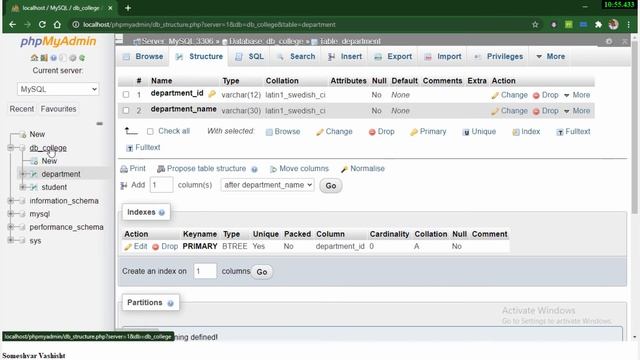Click red Drop icon for department_id row

pos(536,95)
